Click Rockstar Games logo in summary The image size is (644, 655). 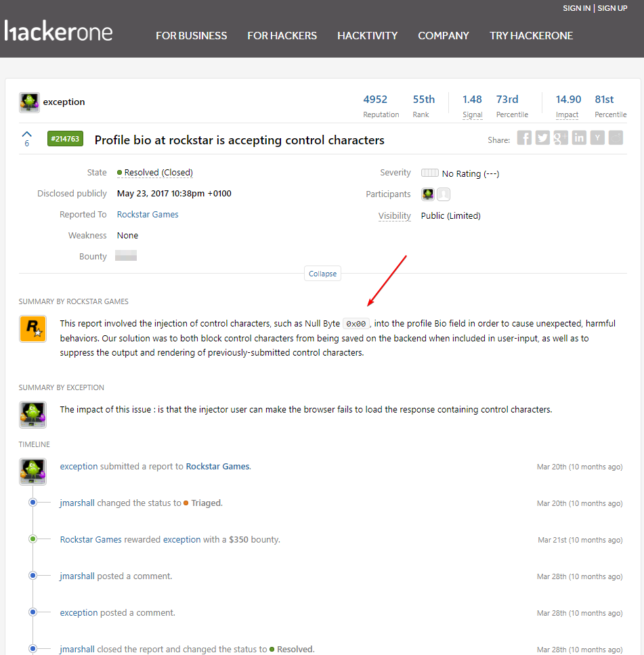tap(33, 329)
